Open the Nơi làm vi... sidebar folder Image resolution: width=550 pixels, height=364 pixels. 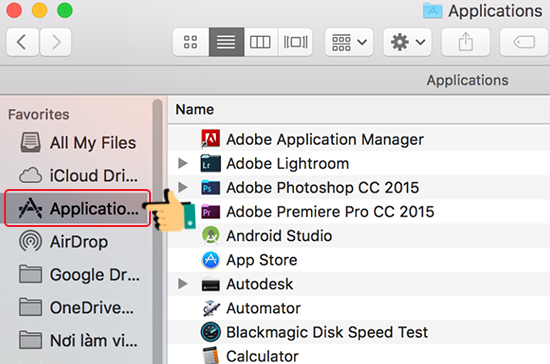[77, 341]
